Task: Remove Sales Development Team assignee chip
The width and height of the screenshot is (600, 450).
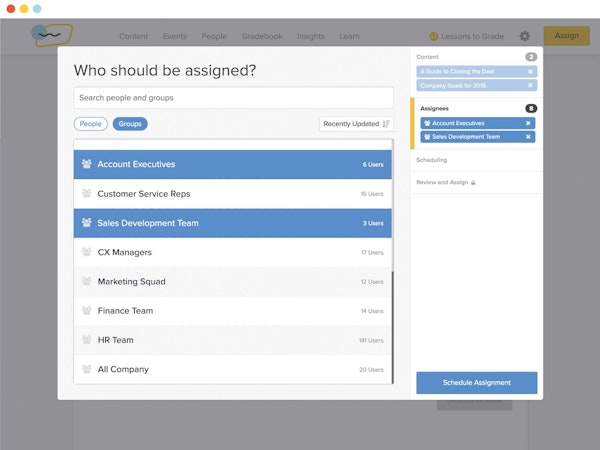Action: (528, 136)
